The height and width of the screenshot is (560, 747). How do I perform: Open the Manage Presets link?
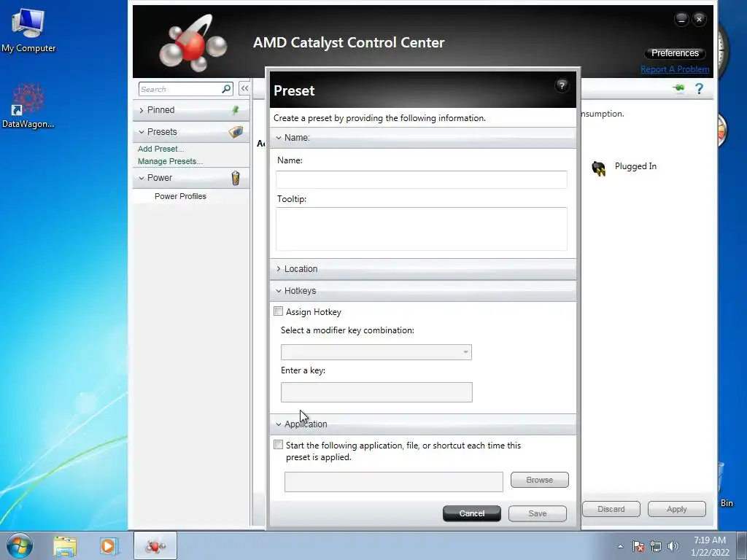pyautogui.click(x=170, y=161)
